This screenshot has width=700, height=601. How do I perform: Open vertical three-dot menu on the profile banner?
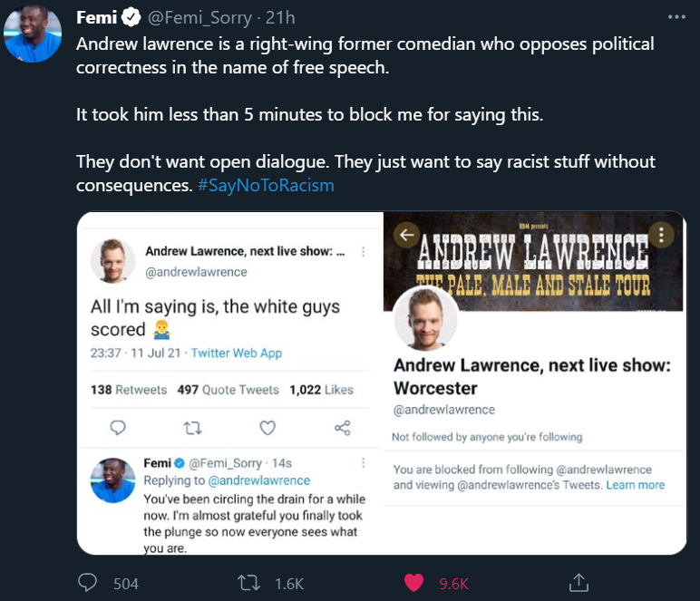click(661, 234)
